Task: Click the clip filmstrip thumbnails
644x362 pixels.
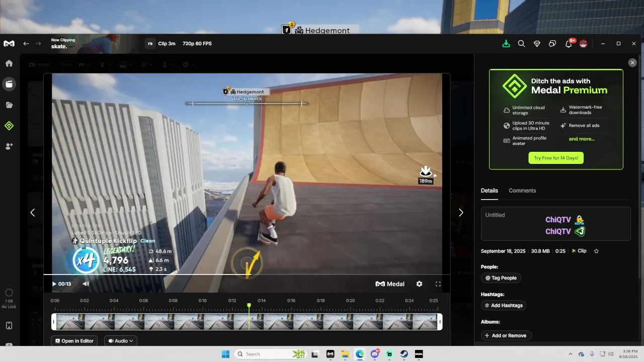Action: click(247, 322)
